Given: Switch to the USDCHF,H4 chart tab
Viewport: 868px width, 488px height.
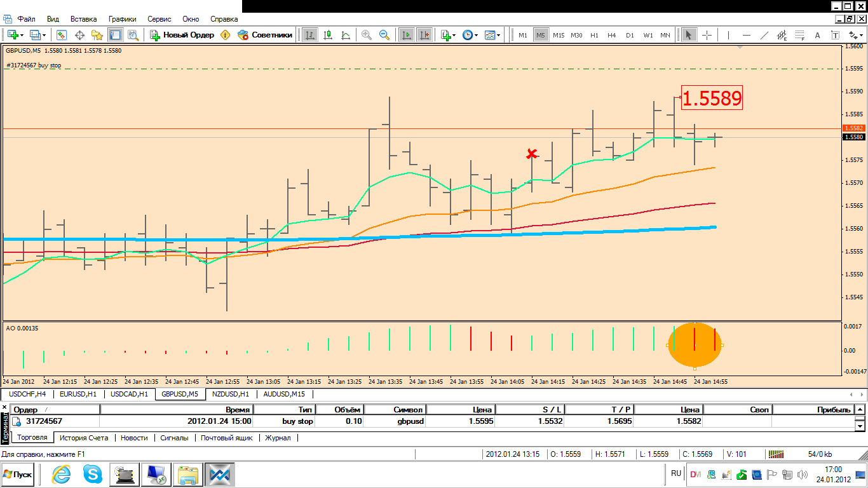Looking at the screenshot, I should 28,394.
